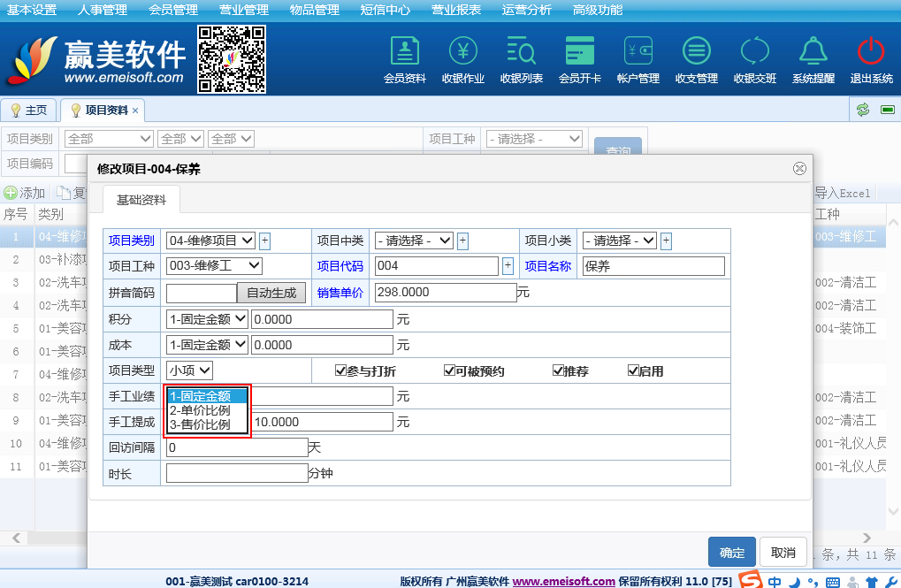This screenshot has width=901, height=588.
Task: Toggle the 参与打折 checkbox
Action: coord(340,371)
